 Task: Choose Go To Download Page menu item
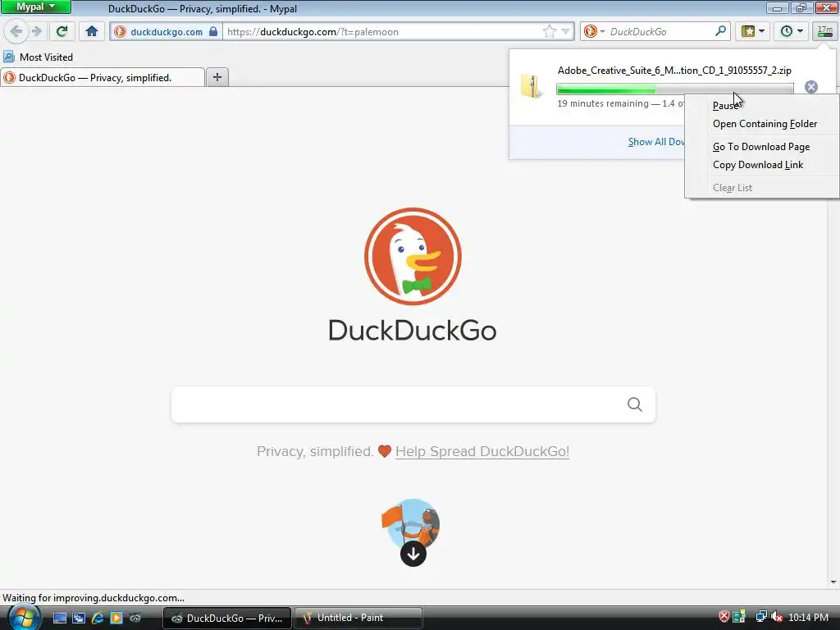pos(762,147)
